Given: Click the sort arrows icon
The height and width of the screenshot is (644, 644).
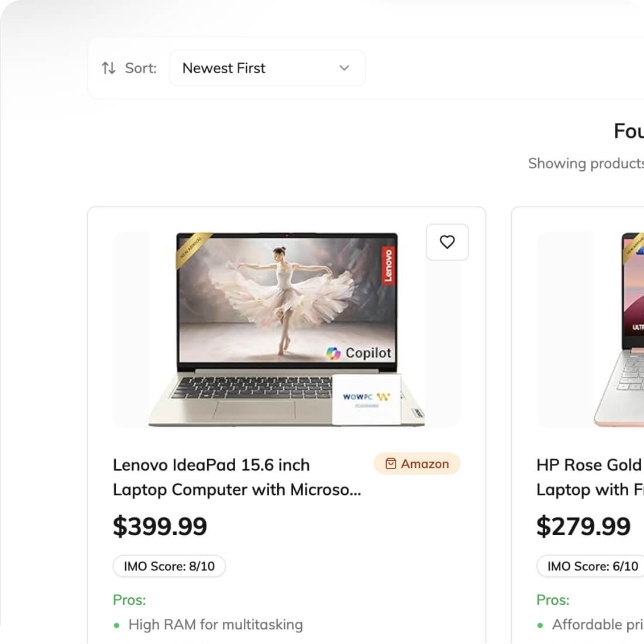Looking at the screenshot, I should [109, 68].
